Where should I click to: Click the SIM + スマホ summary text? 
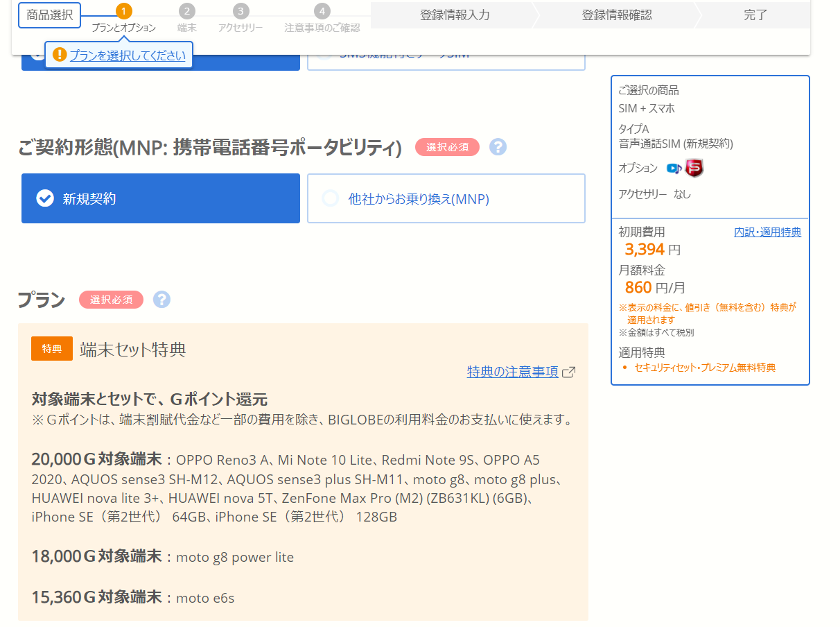point(646,109)
